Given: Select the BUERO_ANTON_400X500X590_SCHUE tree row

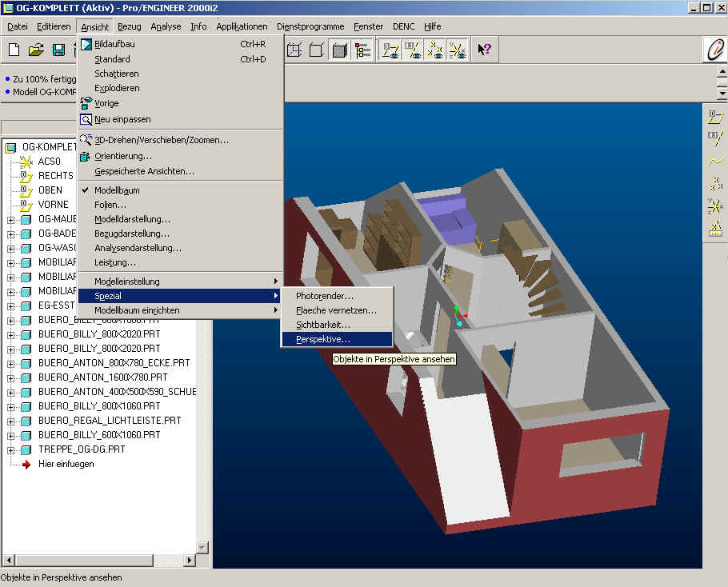Looking at the screenshot, I should point(118,392).
